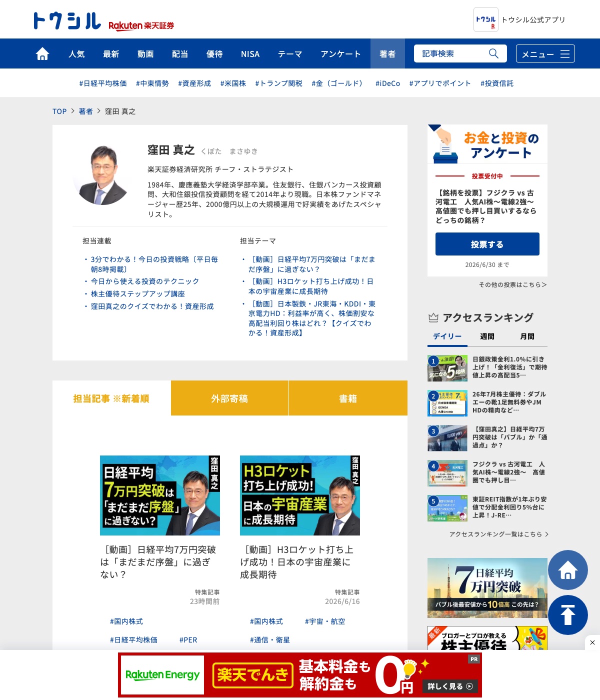
Task: Open the 日経平均7万円突破 sidebar banner
Action: [x=487, y=588]
